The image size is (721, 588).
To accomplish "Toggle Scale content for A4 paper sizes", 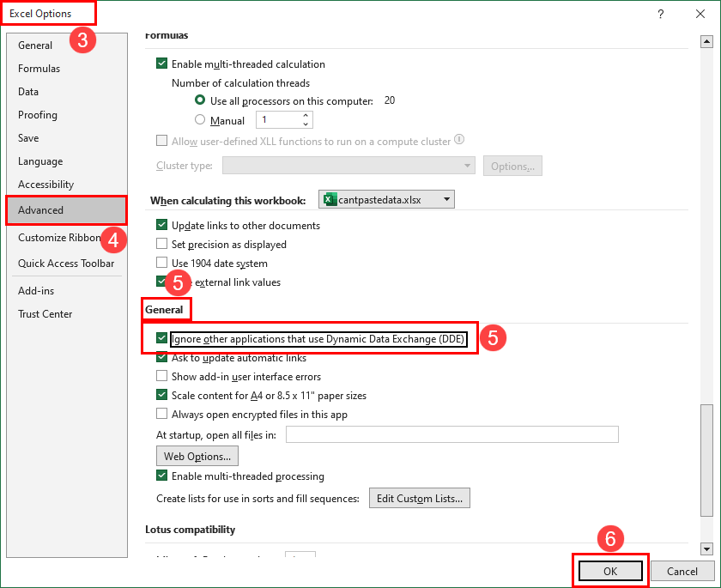I will [x=161, y=395].
